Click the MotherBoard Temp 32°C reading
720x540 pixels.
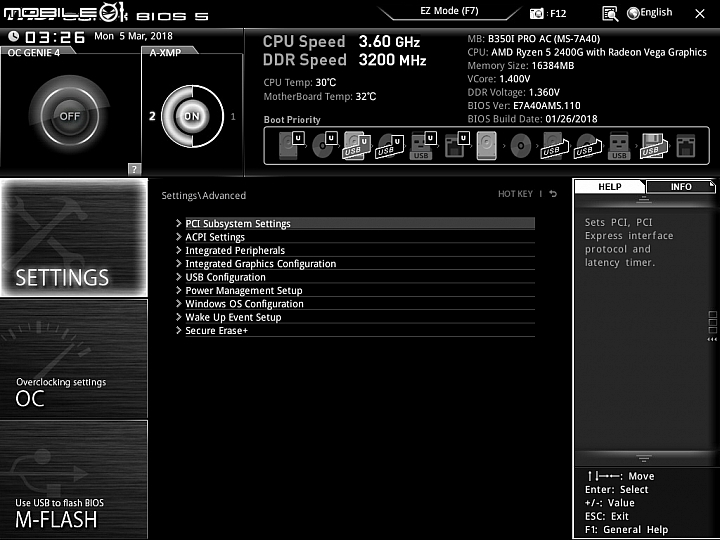320,96
